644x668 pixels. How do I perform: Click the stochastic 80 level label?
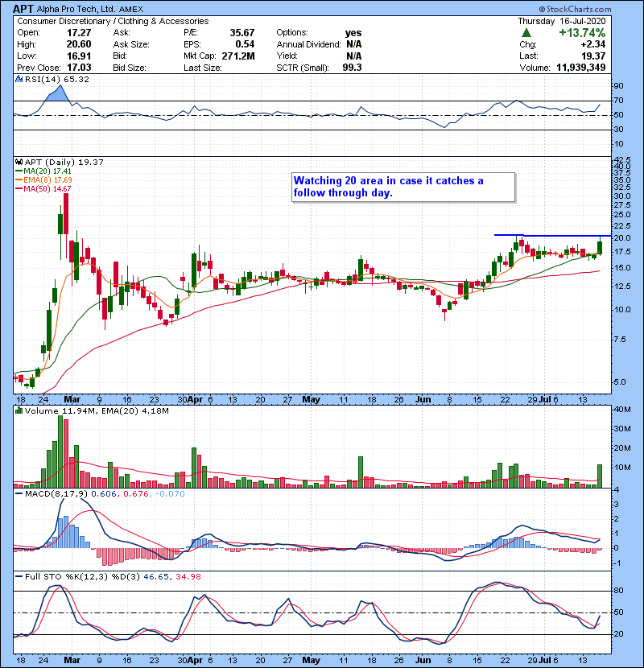(x=618, y=591)
